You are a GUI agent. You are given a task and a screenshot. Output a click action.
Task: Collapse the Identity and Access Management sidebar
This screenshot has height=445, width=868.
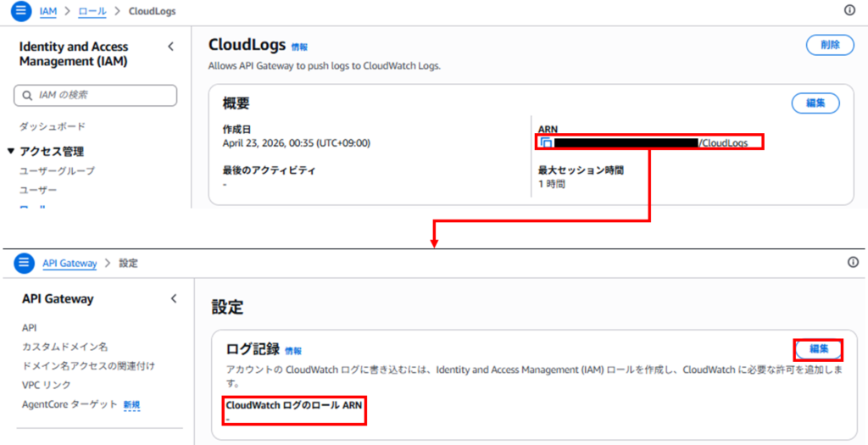(170, 47)
